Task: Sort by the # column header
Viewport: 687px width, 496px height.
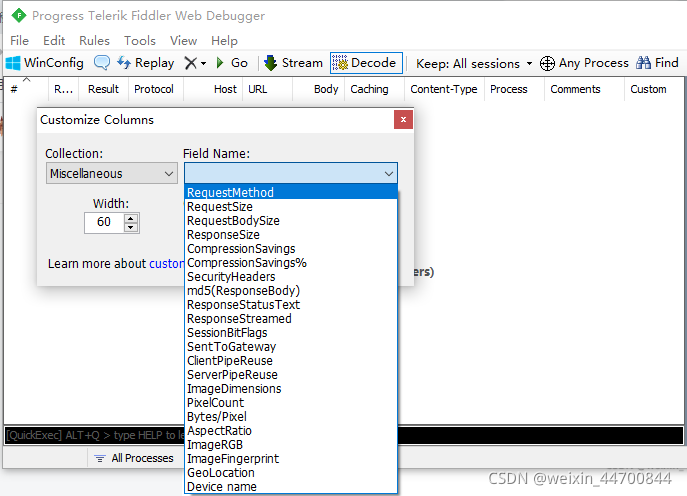Action: pos(26,89)
